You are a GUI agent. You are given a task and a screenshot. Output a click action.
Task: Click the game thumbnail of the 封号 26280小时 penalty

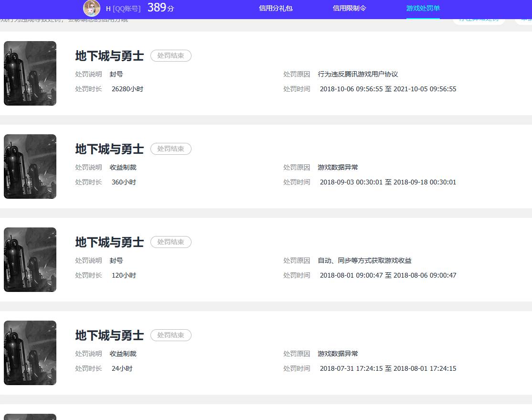coord(30,73)
